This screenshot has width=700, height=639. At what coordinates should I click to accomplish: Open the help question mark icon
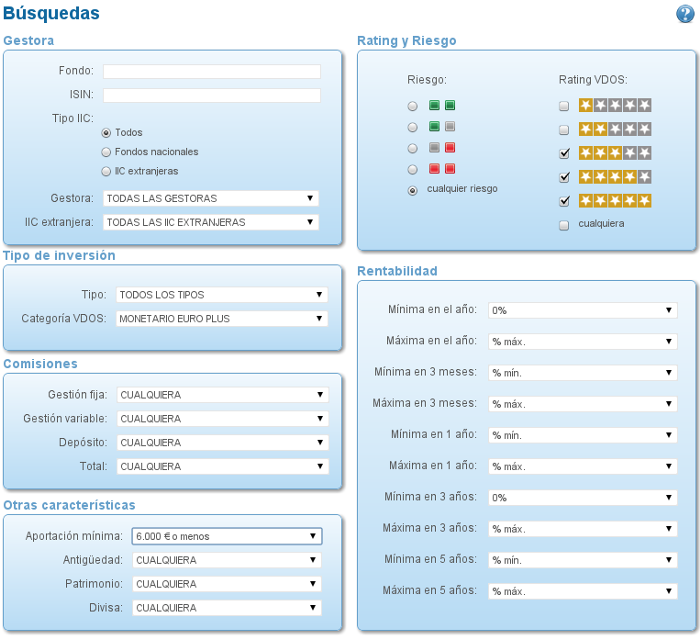(x=684, y=13)
